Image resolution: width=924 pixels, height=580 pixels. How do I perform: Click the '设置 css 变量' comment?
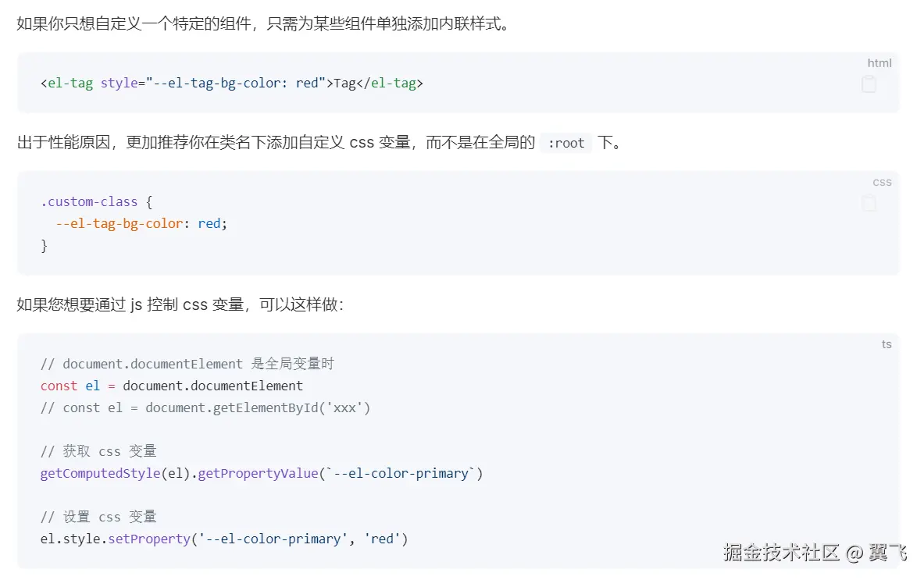point(98,517)
